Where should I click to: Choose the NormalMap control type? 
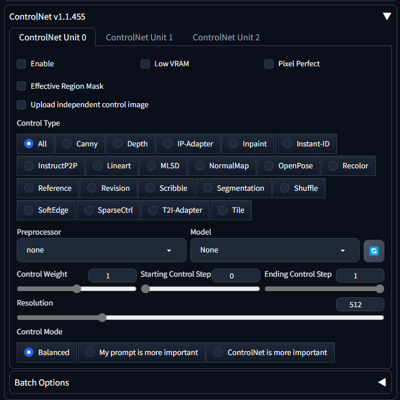point(222,166)
